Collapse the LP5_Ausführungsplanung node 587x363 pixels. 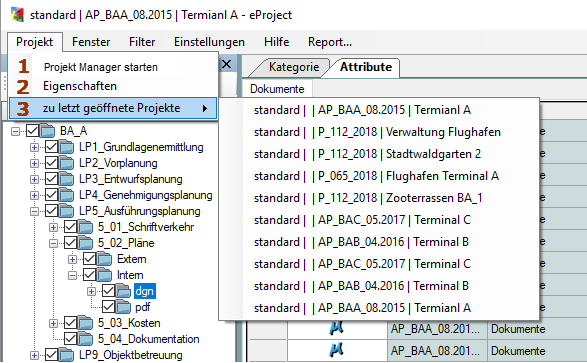(x=34, y=211)
